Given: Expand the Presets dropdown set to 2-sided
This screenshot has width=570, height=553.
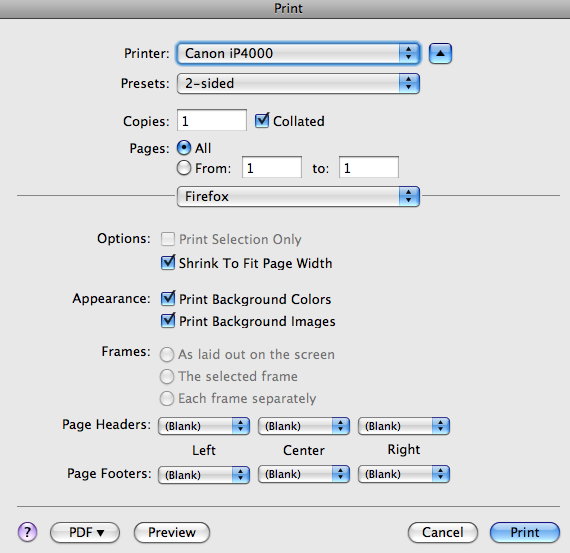Looking at the screenshot, I should tap(298, 83).
